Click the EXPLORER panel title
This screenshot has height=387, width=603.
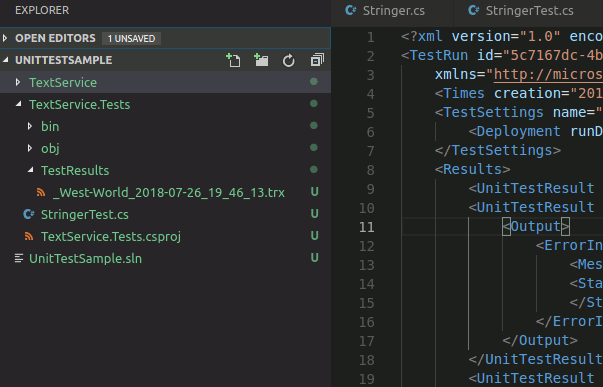pos(42,10)
